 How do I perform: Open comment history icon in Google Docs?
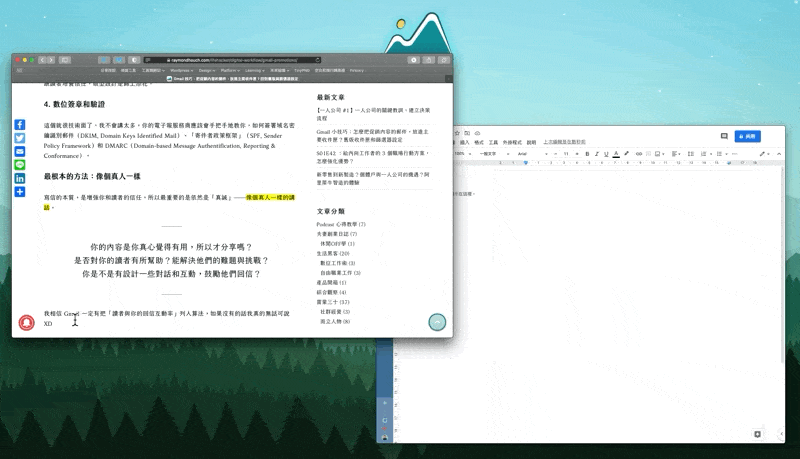pyautogui.click(x=724, y=136)
